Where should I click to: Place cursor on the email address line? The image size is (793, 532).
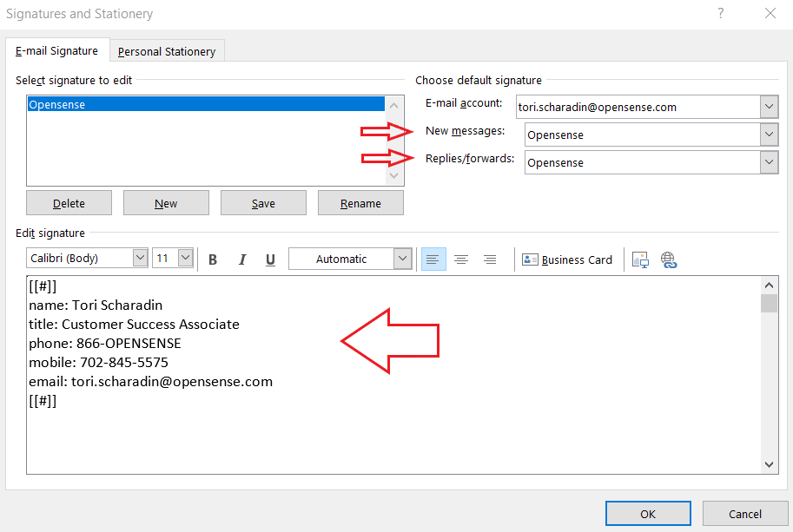(x=151, y=382)
